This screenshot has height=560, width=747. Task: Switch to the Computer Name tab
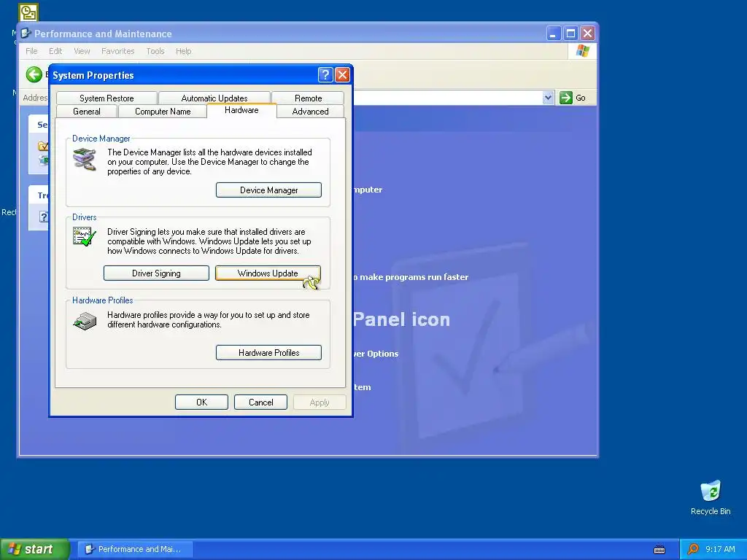point(163,112)
